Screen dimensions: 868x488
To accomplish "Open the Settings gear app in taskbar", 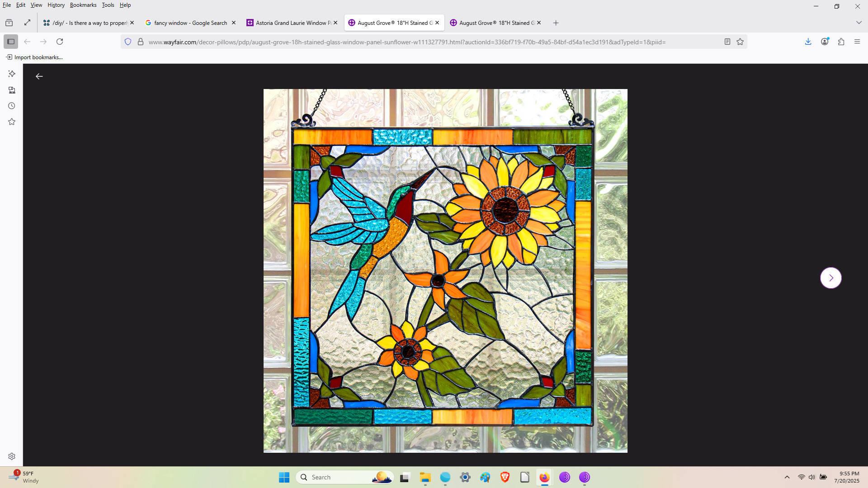I will click(465, 477).
